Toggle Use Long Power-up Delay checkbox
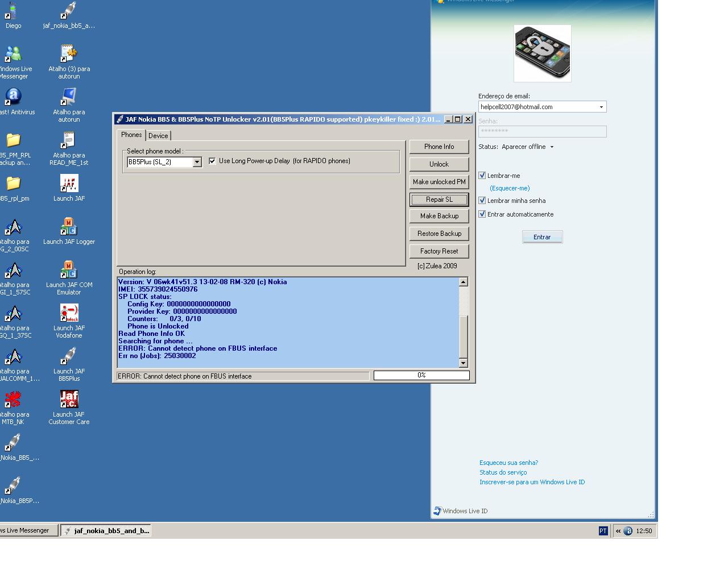Viewport: 728px width, 582px height. click(212, 161)
